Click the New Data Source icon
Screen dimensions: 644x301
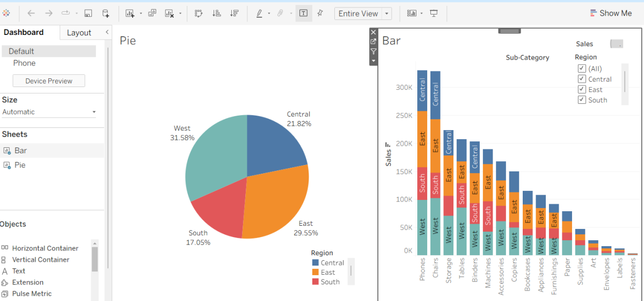pos(106,13)
